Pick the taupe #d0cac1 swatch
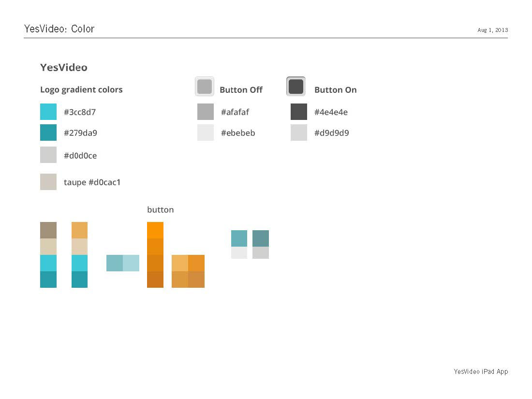Image resolution: width=532 pixels, height=399 pixels. pos(48,182)
